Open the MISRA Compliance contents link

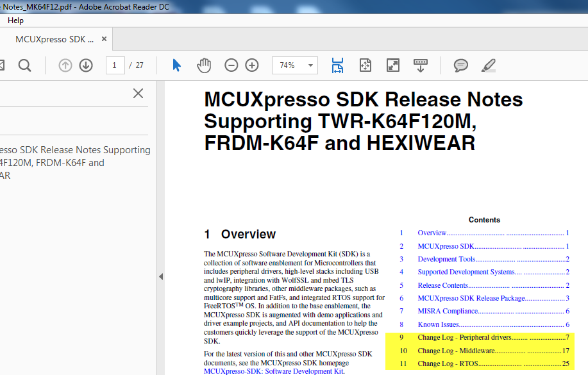(x=485, y=311)
